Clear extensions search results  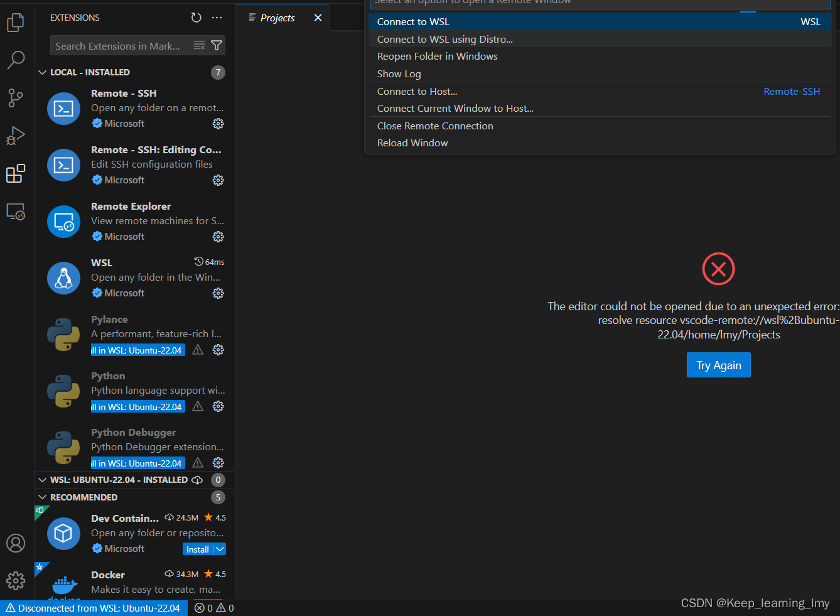pyautogui.click(x=200, y=45)
